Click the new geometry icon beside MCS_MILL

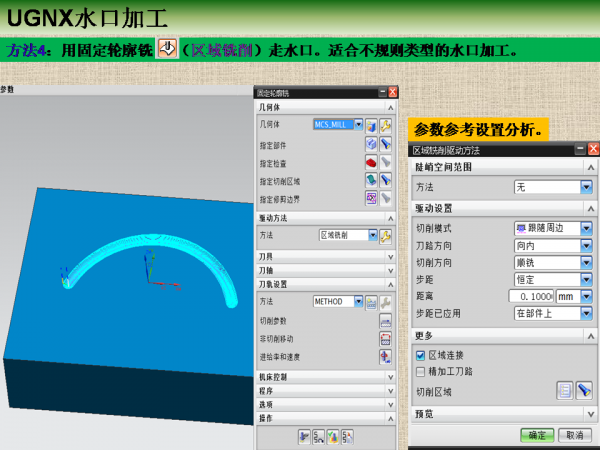[x=371, y=125]
